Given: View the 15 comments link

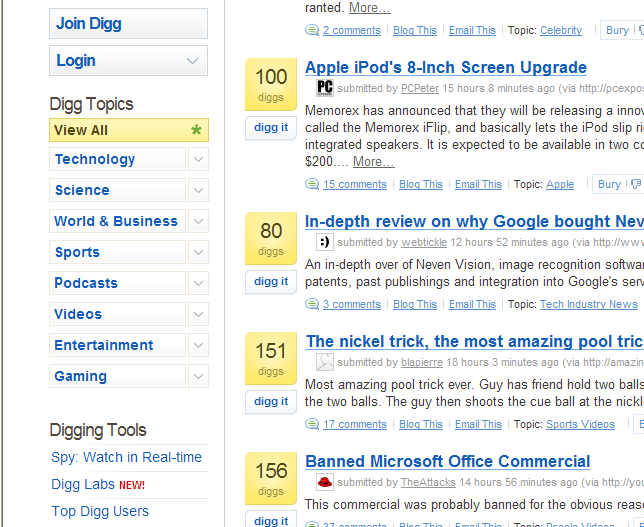Looking at the screenshot, I should 355,184.
